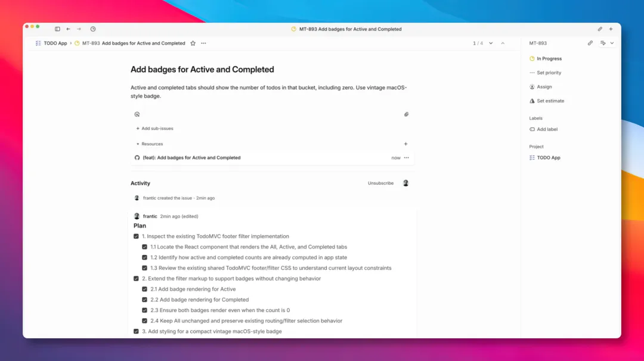The image size is (644, 361).
Task: Click TODO App icon in breadcrumb
Action: [38, 43]
